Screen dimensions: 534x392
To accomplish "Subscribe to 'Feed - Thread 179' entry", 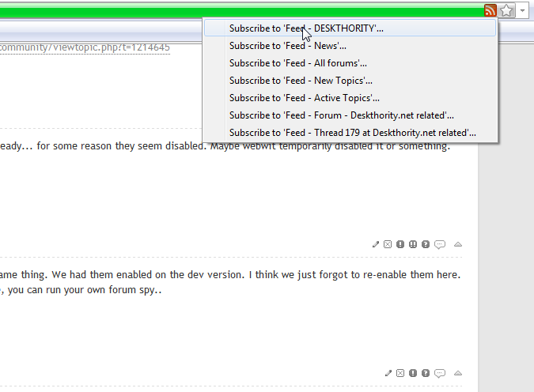I will (x=353, y=133).
